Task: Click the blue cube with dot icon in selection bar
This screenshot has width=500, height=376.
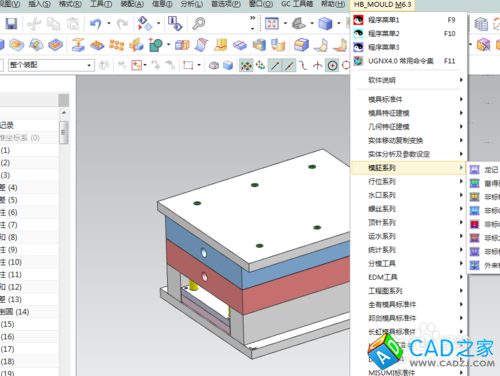Action: tap(228, 65)
